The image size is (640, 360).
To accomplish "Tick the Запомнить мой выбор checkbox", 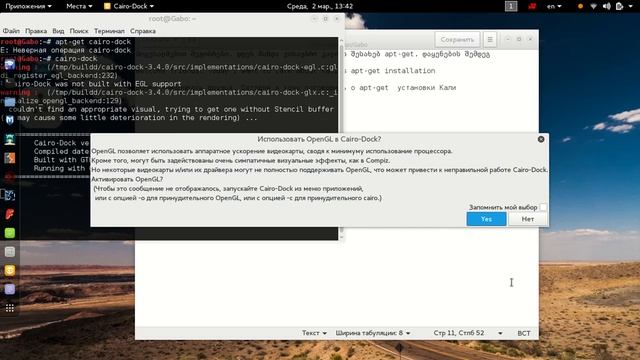I will click(x=543, y=207).
